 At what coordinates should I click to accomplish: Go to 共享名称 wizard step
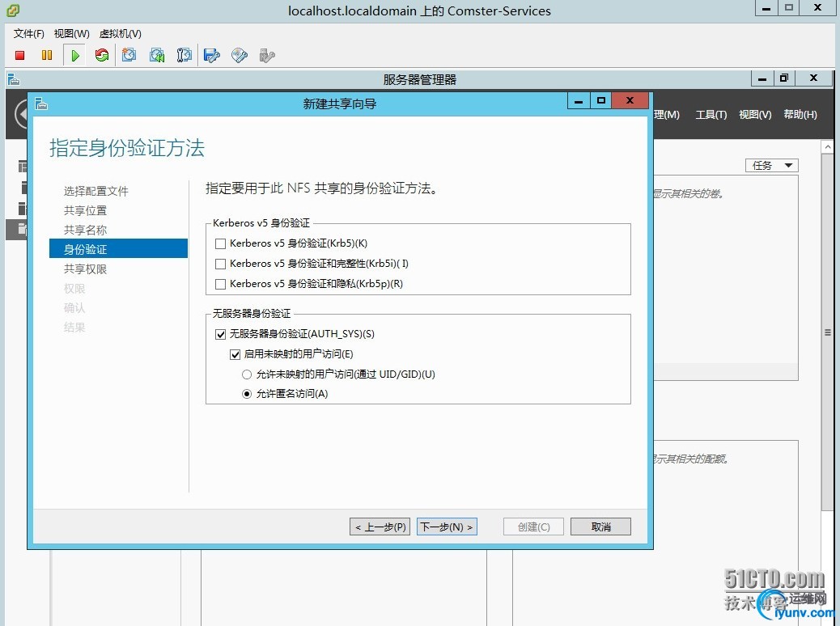pyautogui.click(x=85, y=231)
